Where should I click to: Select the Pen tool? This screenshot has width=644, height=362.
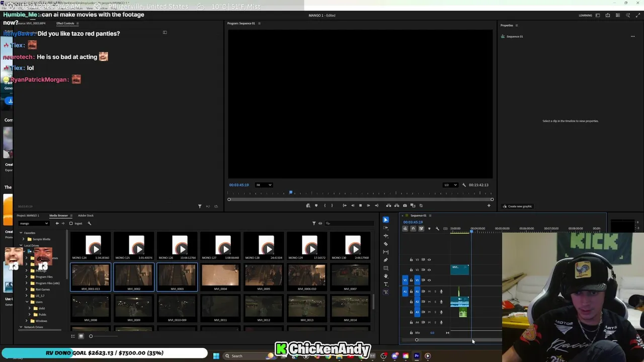click(x=386, y=260)
